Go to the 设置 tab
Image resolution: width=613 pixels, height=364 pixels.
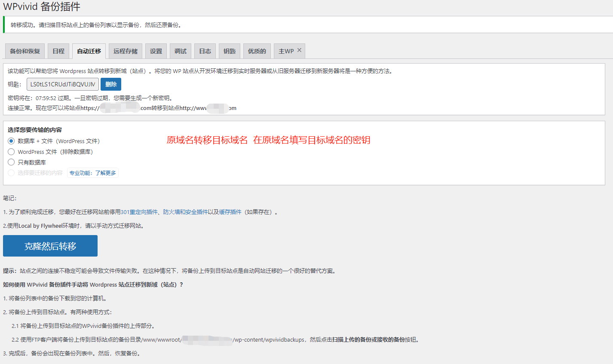pyautogui.click(x=156, y=51)
